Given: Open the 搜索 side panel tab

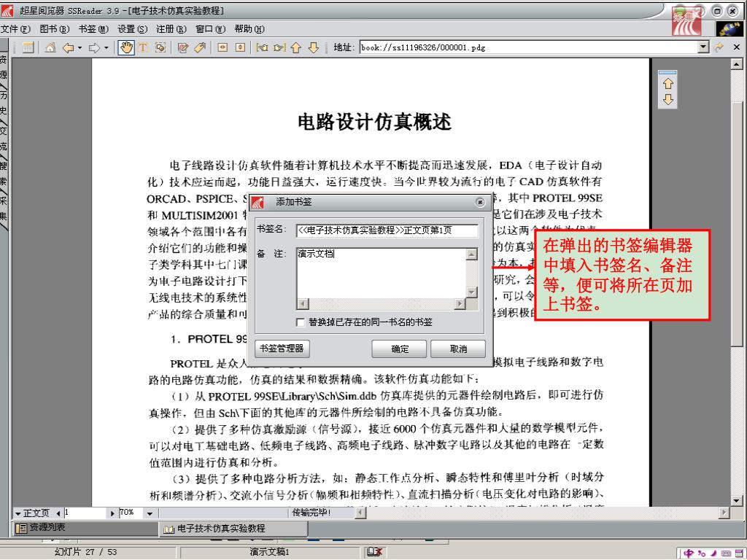Looking at the screenshot, I should click(x=4, y=174).
